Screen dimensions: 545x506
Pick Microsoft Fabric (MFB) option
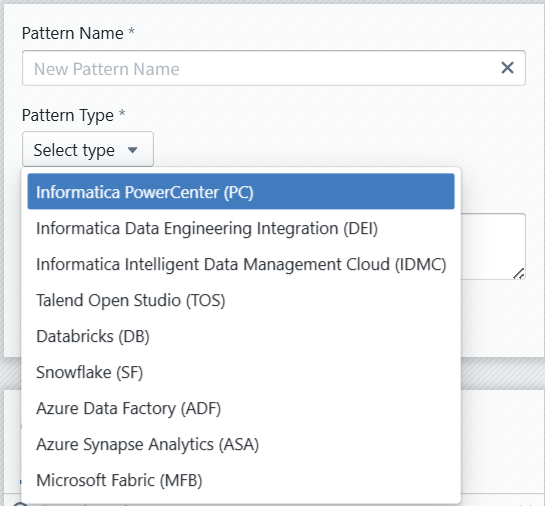point(241,480)
